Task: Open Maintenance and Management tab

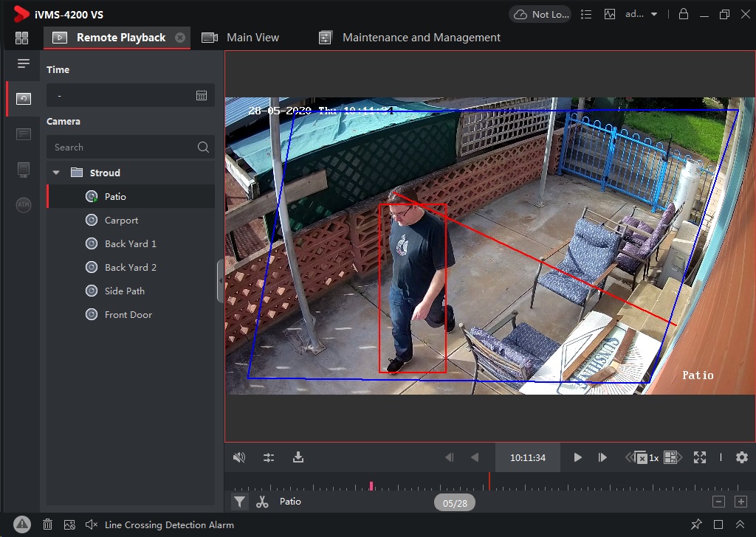Action: tap(421, 38)
